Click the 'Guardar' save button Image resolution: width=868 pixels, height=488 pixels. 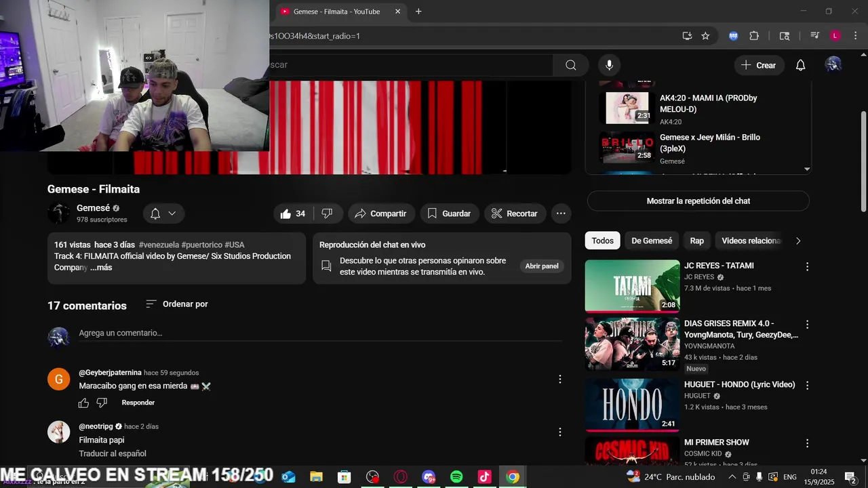(x=450, y=213)
